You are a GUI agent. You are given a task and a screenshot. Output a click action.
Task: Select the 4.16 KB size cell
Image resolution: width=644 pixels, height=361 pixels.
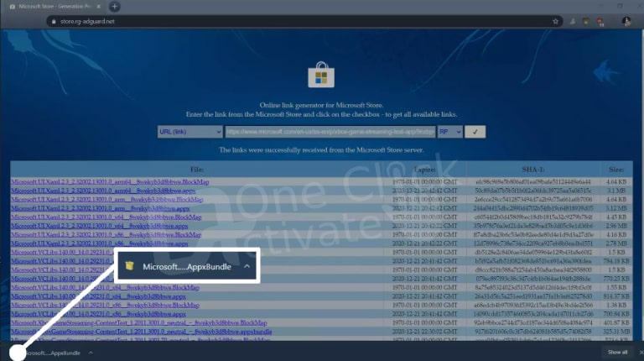pyautogui.click(x=616, y=235)
